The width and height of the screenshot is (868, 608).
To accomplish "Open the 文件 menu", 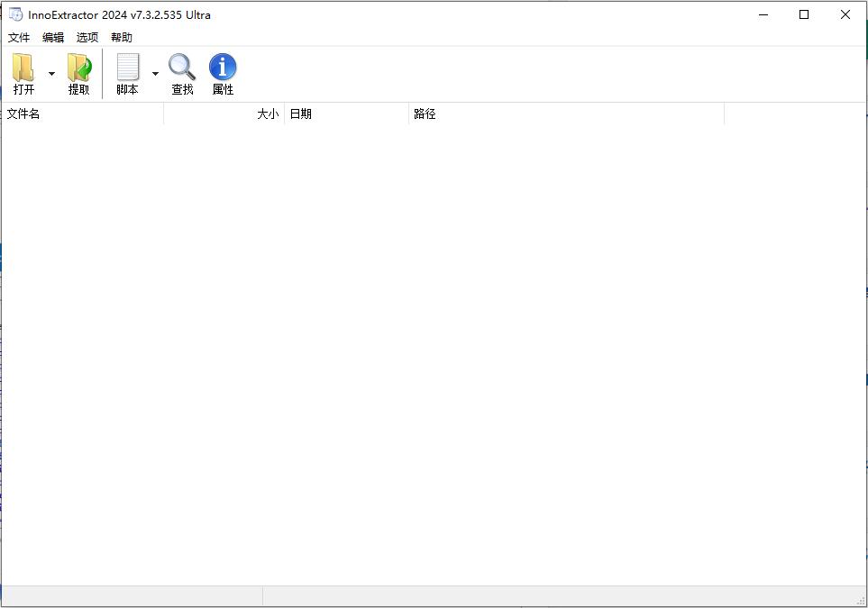I will (x=19, y=37).
